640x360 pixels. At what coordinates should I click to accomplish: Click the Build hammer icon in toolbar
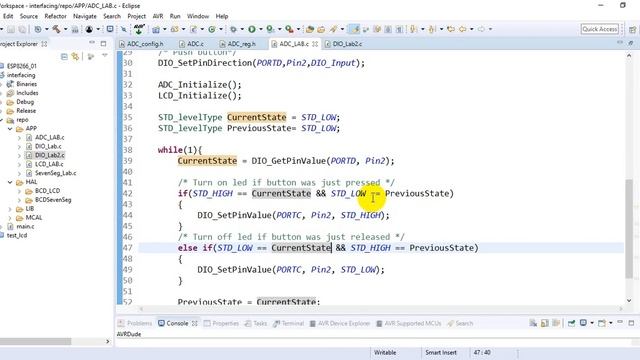point(56,29)
